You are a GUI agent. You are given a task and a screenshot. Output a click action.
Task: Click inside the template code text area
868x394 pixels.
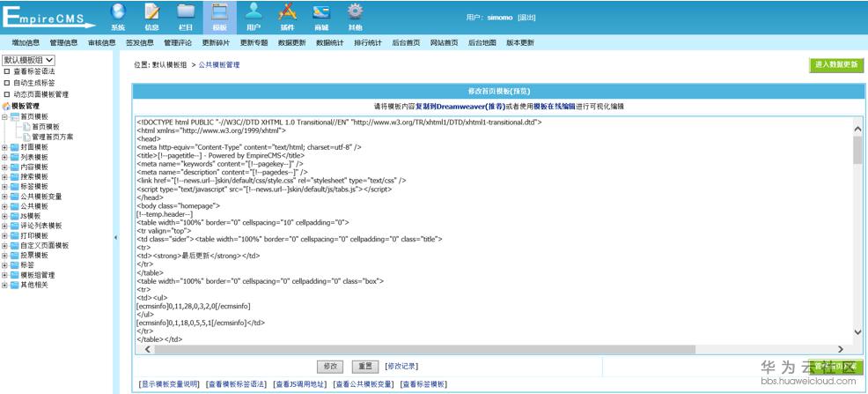pyautogui.click(x=494, y=231)
